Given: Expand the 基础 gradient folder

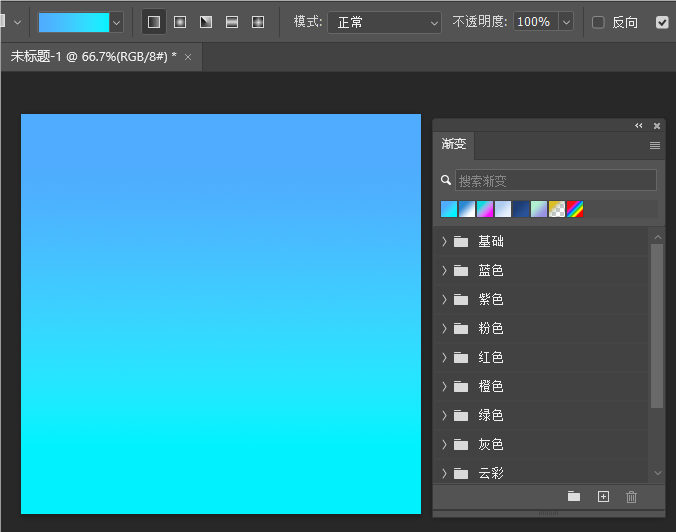Looking at the screenshot, I should tap(444, 241).
